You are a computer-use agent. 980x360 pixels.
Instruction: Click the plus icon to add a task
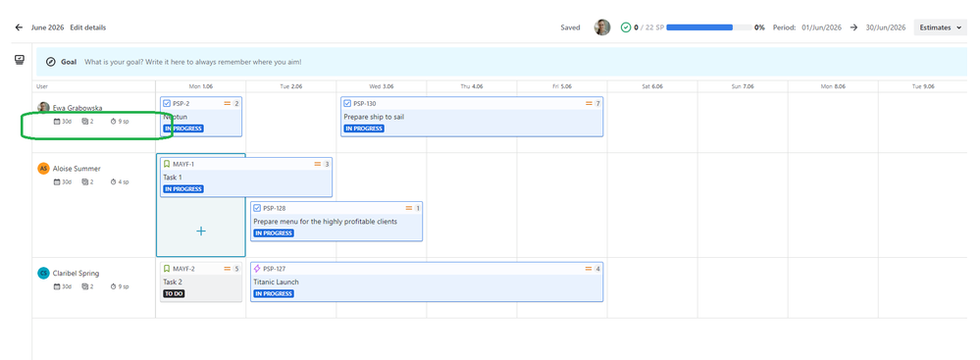coord(201,231)
